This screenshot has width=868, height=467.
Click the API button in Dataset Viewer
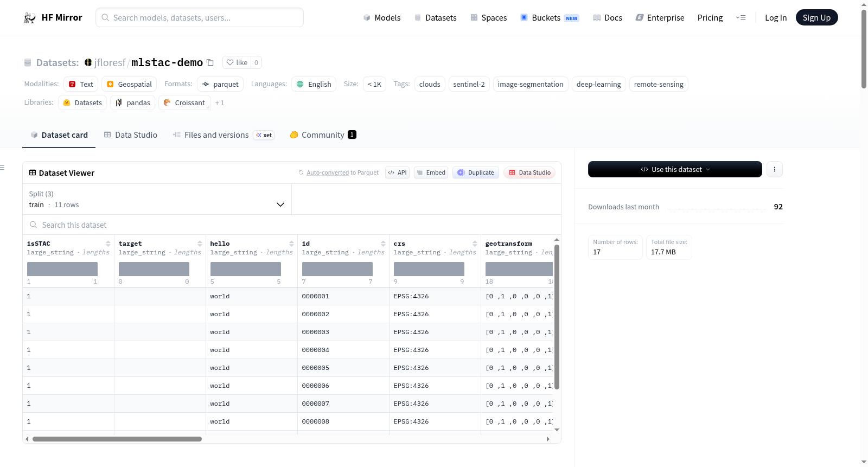[x=397, y=172]
